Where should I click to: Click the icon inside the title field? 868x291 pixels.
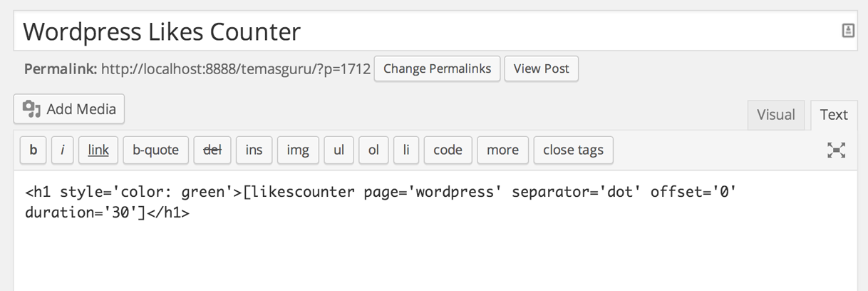click(847, 31)
